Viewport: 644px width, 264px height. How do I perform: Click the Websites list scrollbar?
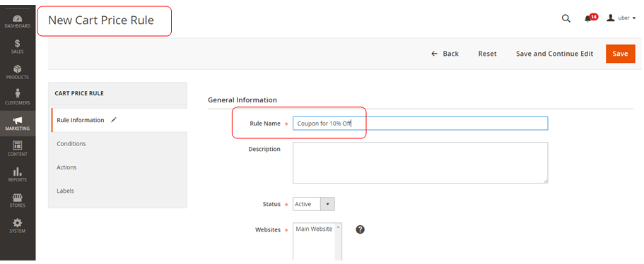pyautogui.click(x=339, y=242)
